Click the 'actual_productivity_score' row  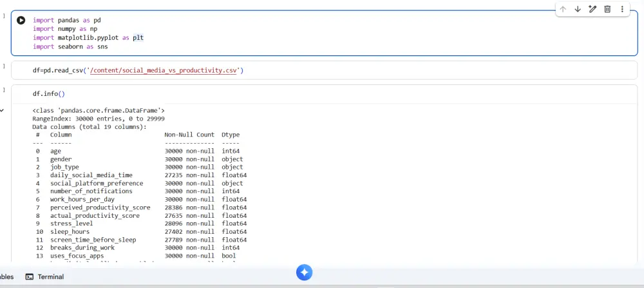pyautogui.click(x=141, y=216)
